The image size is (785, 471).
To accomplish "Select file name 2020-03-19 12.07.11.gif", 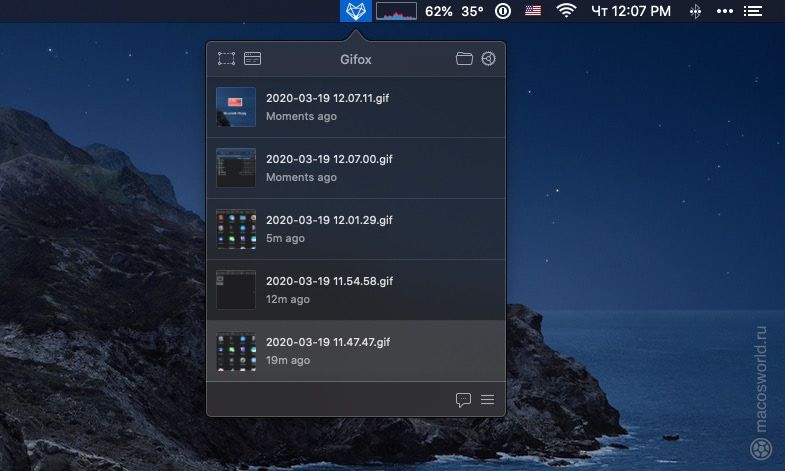I will pyautogui.click(x=327, y=98).
